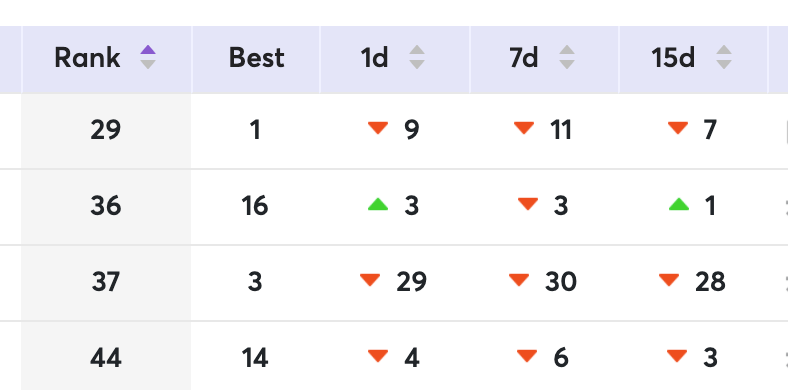This screenshot has height=390, width=788.
Task: Select best value 14 cell
Action: (x=255, y=358)
